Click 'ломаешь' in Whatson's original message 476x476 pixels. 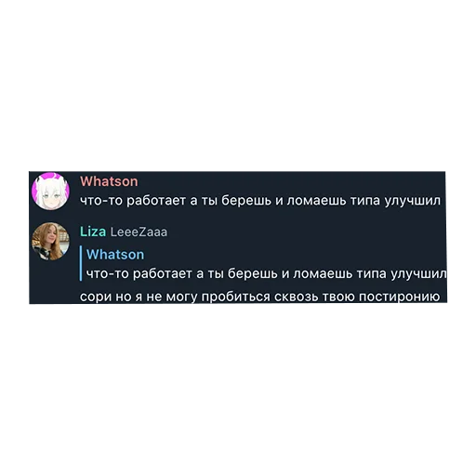[316, 201]
